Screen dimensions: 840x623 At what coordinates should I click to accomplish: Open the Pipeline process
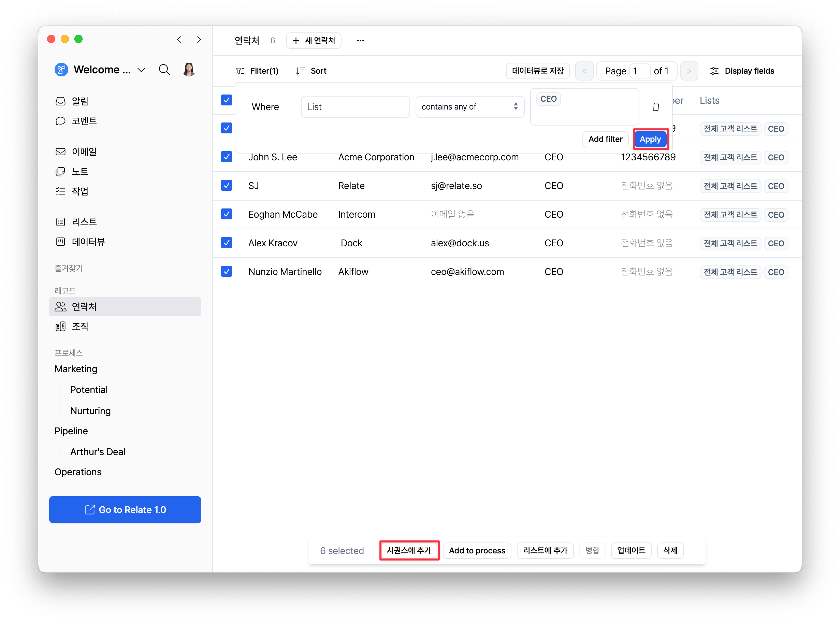[x=71, y=431]
